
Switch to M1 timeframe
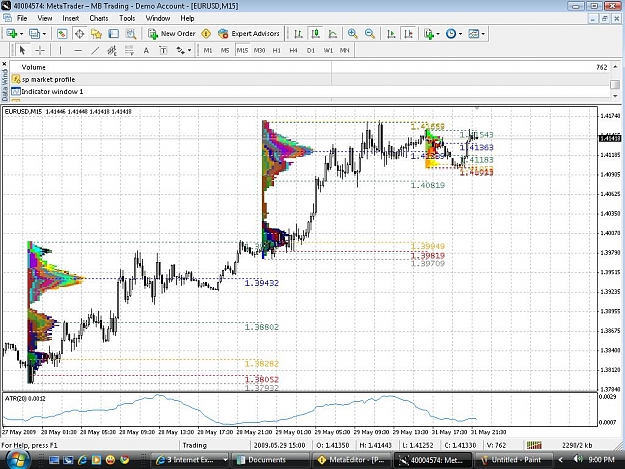click(x=208, y=50)
